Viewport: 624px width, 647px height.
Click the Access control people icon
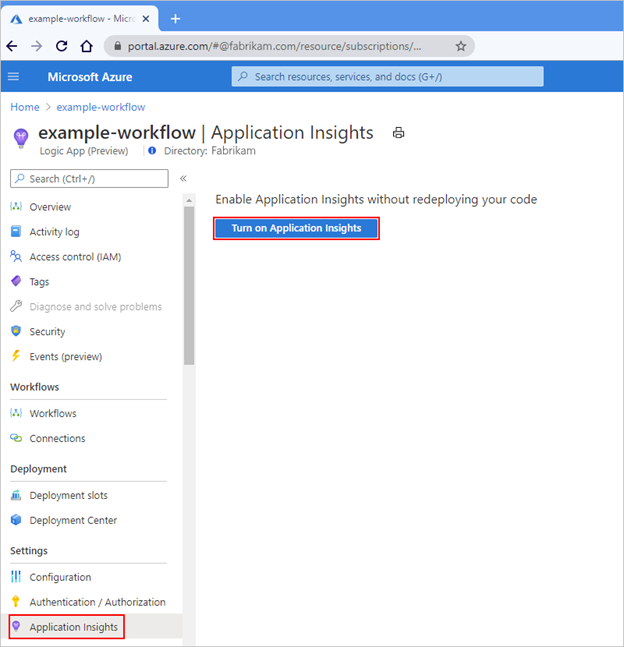coord(16,256)
